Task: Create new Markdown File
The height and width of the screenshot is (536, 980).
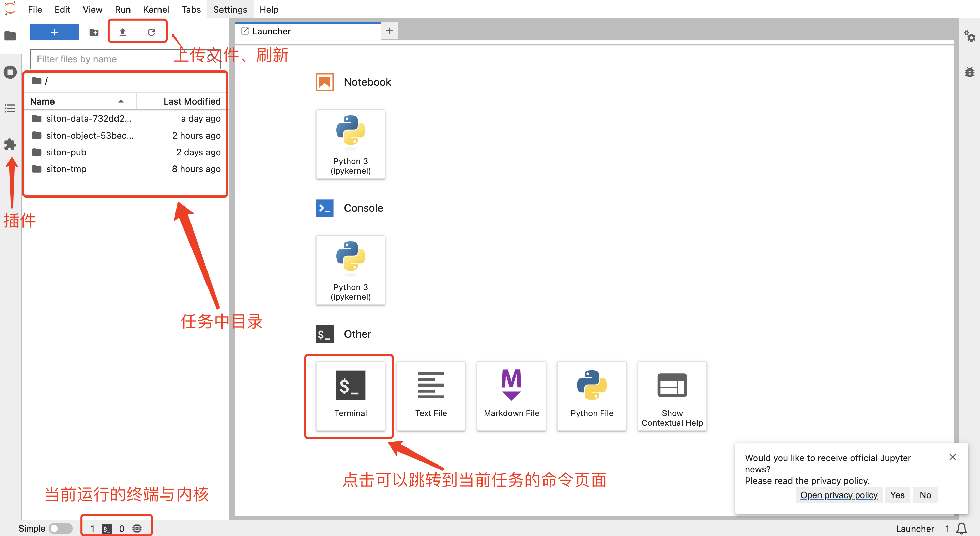Action: click(x=511, y=392)
